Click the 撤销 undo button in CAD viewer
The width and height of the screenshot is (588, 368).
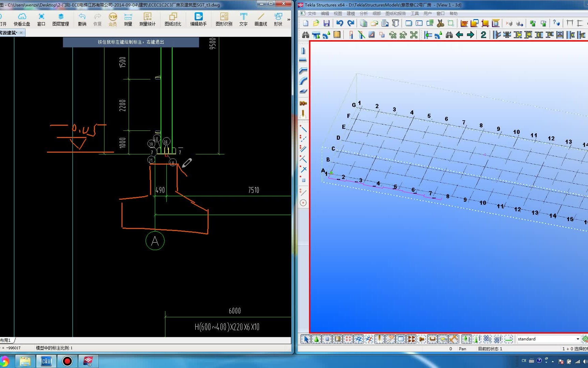point(82,19)
